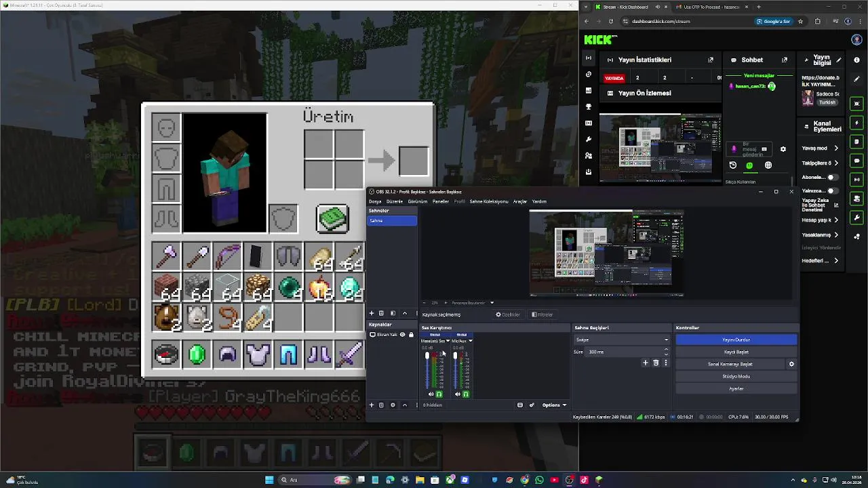Open source properties gear in OBS Sources panel
This screenshot has height=488, width=868.
tap(393, 405)
